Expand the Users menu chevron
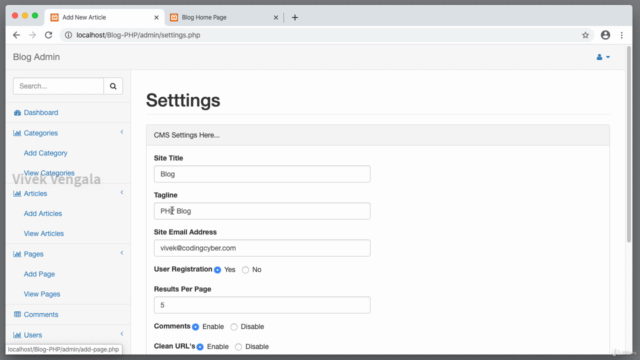This screenshot has height=360, width=640. coord(122,334)
